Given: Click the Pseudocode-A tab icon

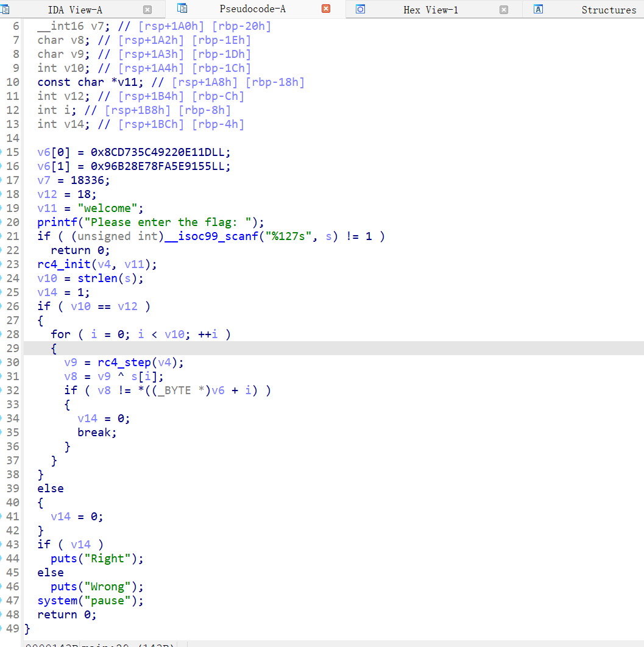Looking at the screenshot, I should click(x=182, y=9).
